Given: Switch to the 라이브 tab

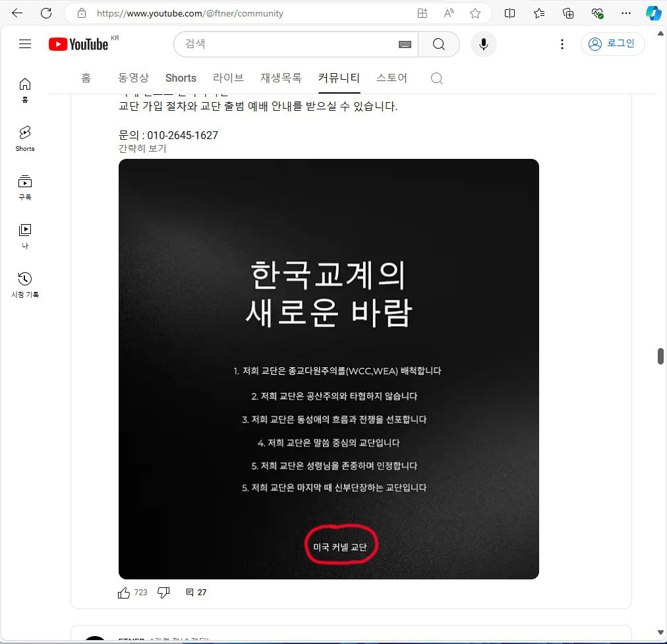Looking at the screenshot, I should pos(229,78).
